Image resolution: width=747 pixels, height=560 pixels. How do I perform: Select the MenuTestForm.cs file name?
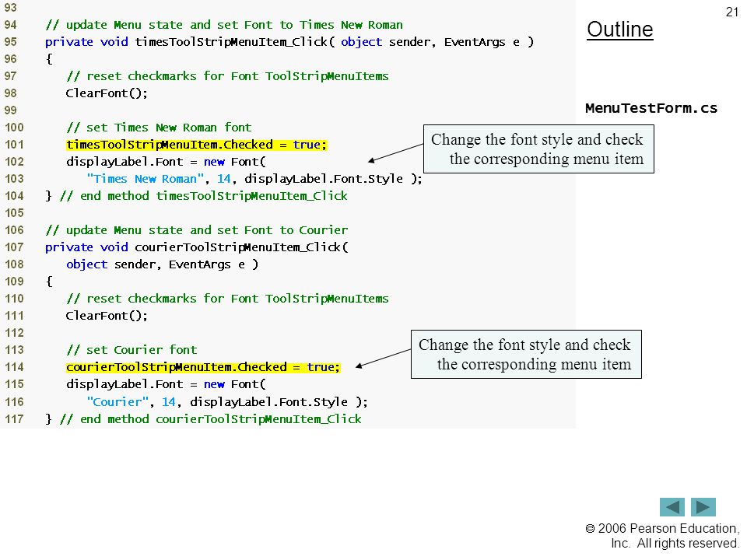pos(651,108)
